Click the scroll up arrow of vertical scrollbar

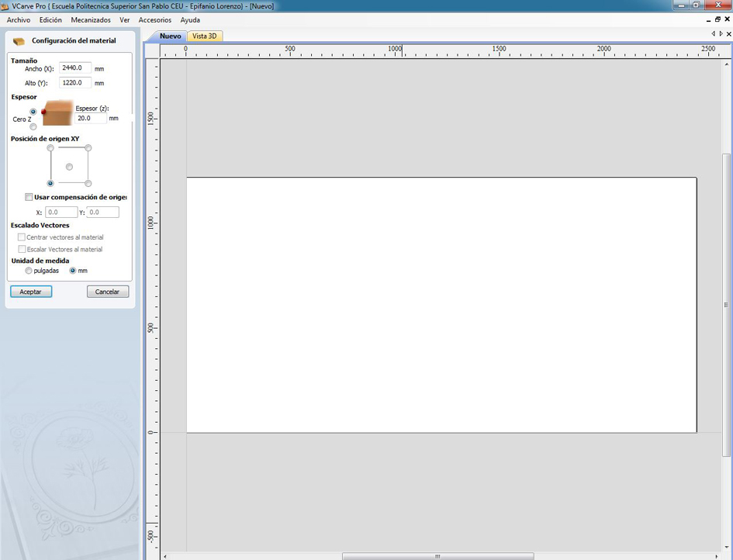click(727, 64)
